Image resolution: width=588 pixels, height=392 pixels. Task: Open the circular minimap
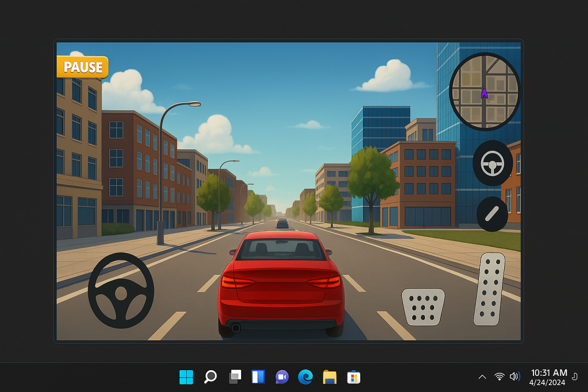click(484, 91)
